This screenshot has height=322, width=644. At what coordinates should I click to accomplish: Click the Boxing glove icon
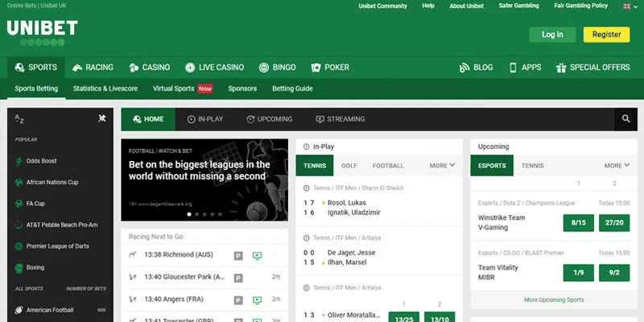click(x=19, y=268)
